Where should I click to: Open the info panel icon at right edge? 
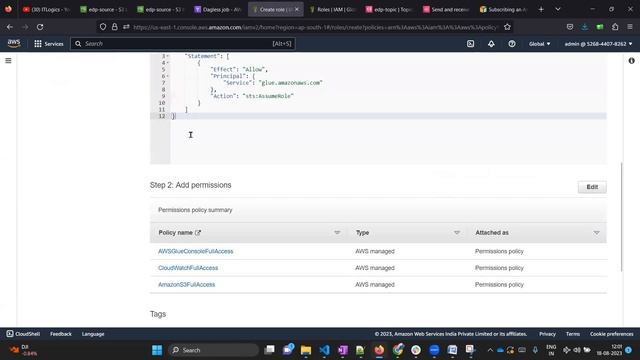(x=631, y=60)
